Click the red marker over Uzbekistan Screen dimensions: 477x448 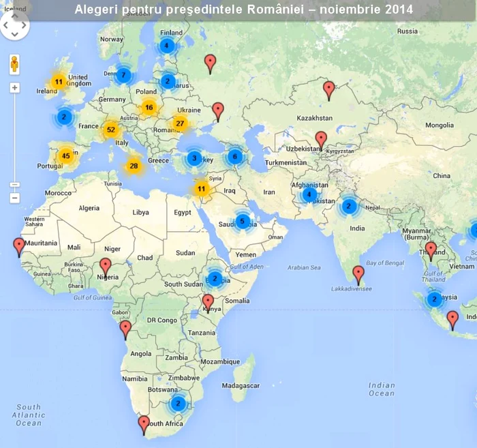point(321,140)
